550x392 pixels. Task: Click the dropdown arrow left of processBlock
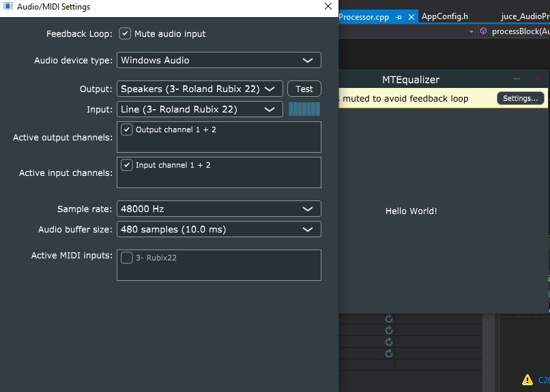coord(472,32)
